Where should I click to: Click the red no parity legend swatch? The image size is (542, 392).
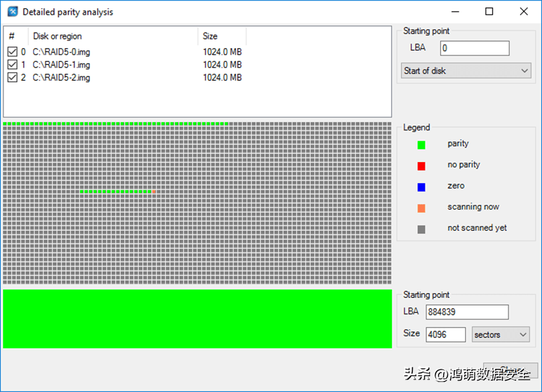point(421,166)
